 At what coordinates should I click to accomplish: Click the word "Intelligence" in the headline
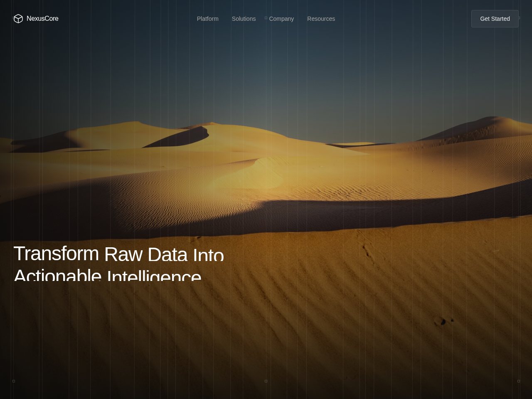154,276
